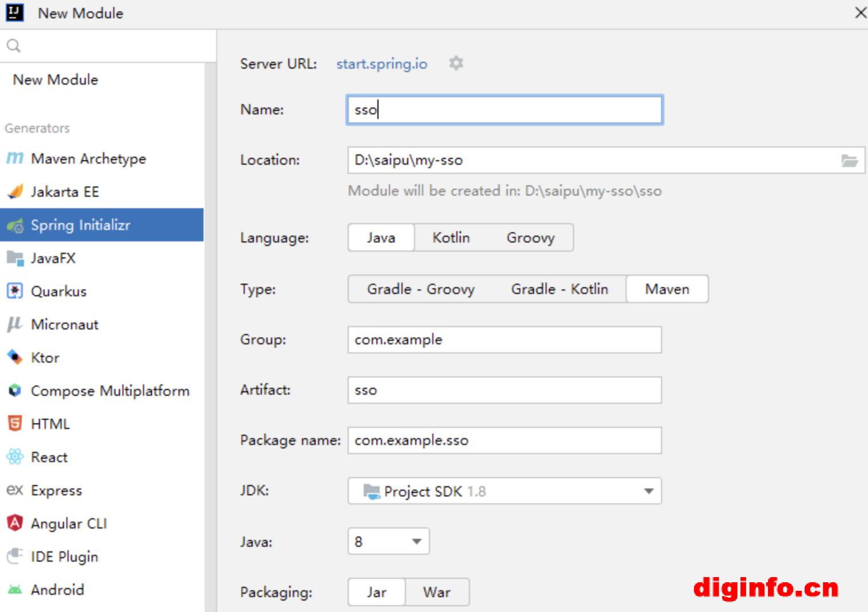Select the Ktor generator icon
This screenshot has height=612, width=868.
[15, 357]
